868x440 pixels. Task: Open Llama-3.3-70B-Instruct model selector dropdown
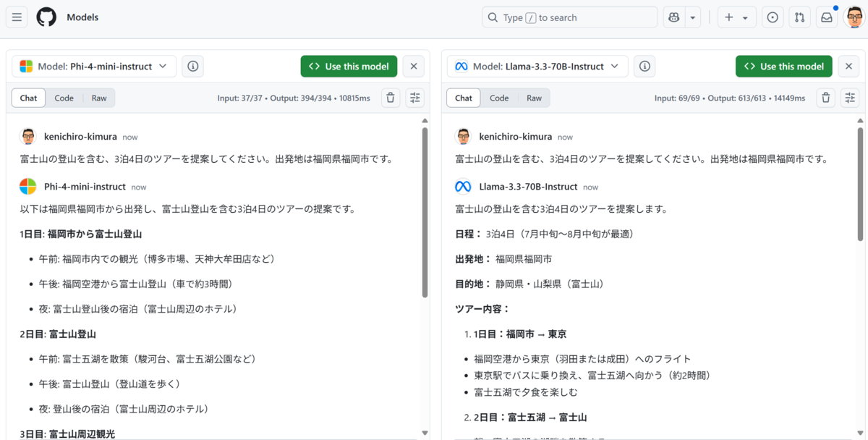(x=537, y=67)
